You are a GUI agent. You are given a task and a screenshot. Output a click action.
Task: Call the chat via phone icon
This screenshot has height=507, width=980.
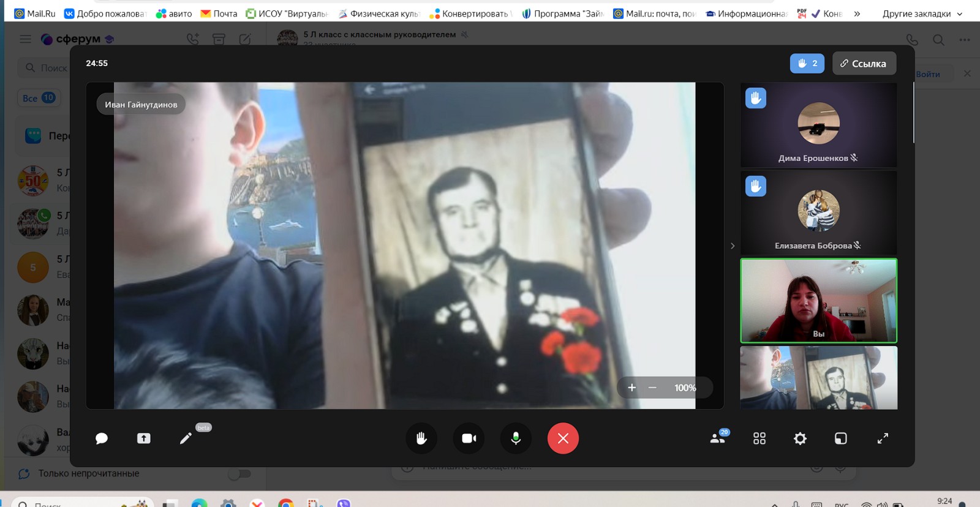pyautogui.click(x=912, y=40)
